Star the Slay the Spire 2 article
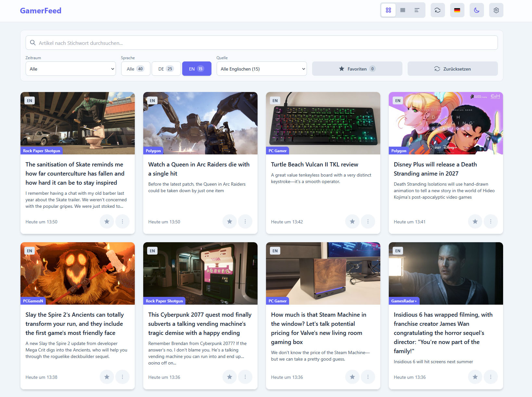The height and width of the screenshot is (397, 532). point(107,377)
